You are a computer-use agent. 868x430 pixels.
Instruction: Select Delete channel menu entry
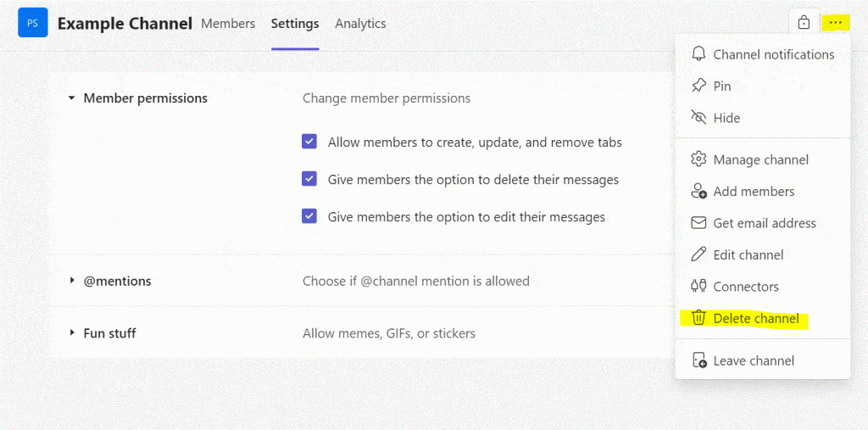tap(763, 318)
